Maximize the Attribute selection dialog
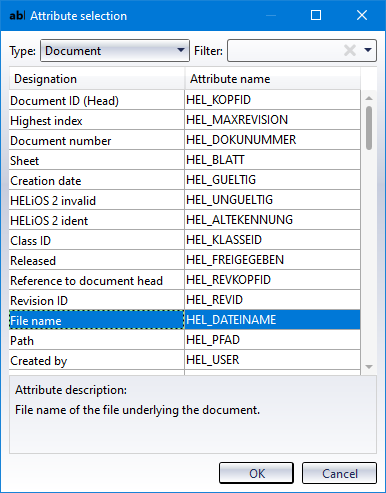Viewport: 386px width, 493px height. [x=316, y=15]
